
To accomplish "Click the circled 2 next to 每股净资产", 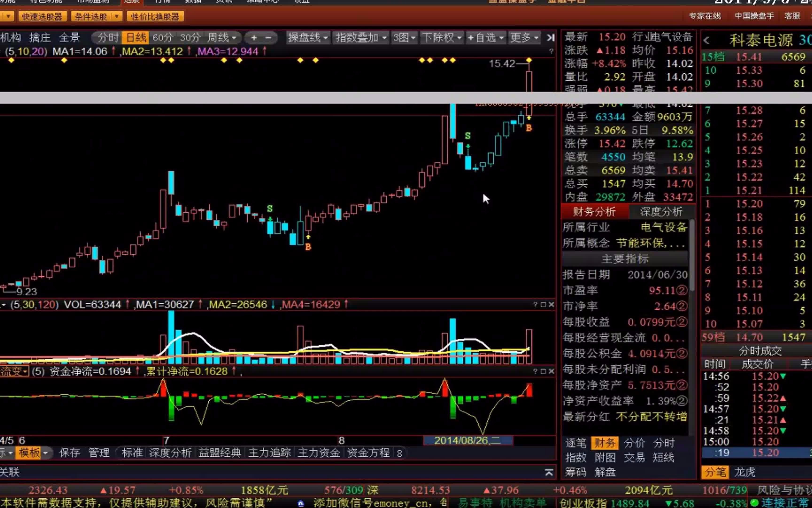I will pos(681,385).
